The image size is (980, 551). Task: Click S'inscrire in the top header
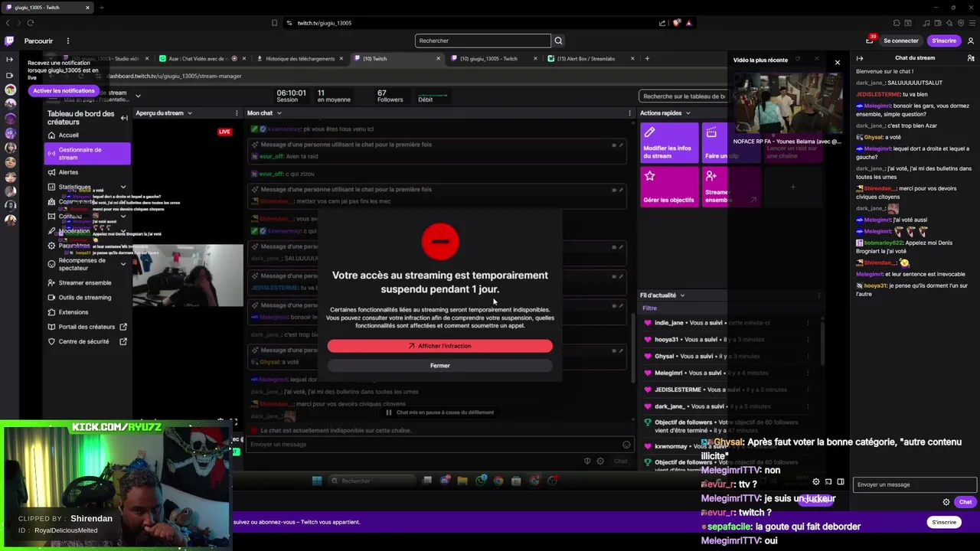point(944,41)
